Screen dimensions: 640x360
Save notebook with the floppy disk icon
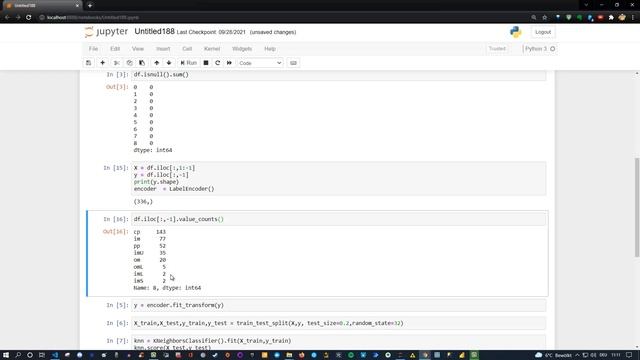[89, 63]
